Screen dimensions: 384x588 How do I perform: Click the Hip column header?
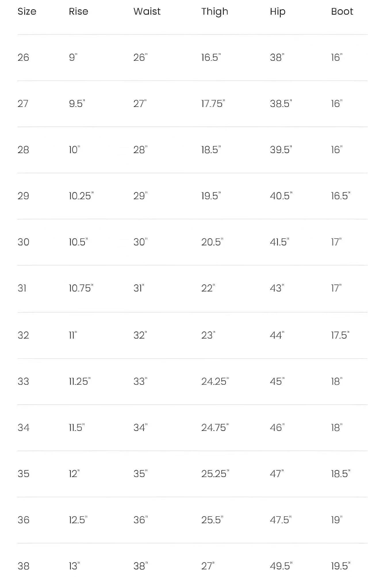[x=277, y=11]
